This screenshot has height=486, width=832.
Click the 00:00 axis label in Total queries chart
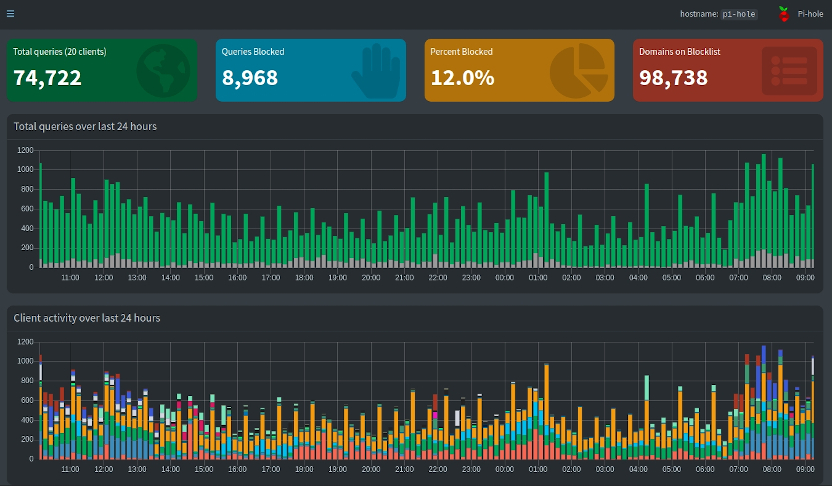tap(504, 277)
